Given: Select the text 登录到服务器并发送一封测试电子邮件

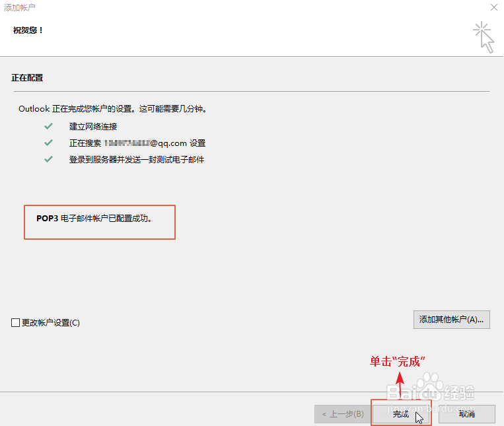Looking at the screenshot, I should click(x=137, y=160).
